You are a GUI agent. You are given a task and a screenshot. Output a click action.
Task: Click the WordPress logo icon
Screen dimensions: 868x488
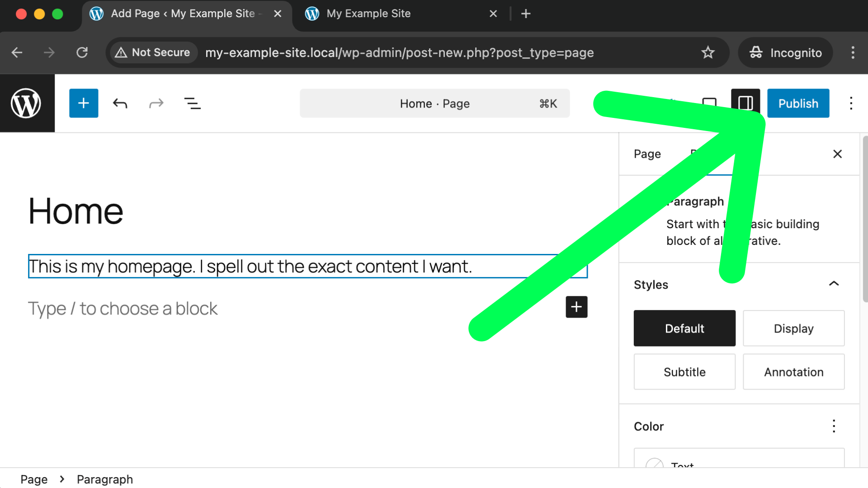coord(26,103)
